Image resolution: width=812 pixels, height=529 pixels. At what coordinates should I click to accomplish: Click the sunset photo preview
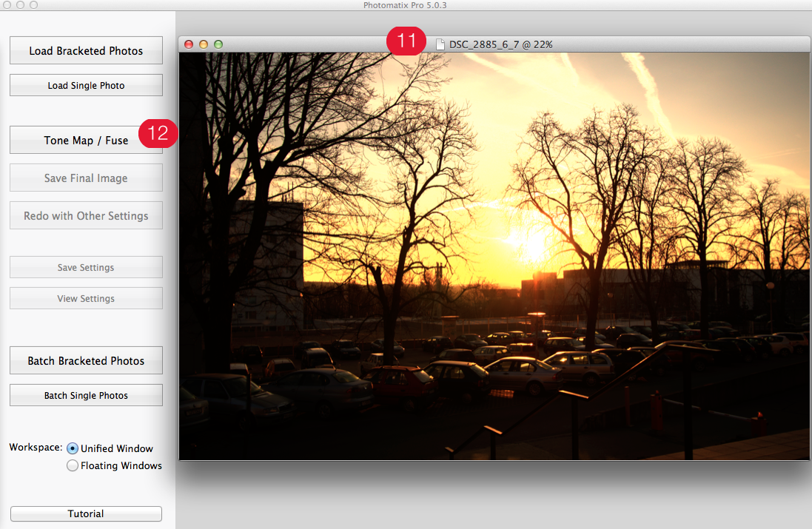[x=494, y=256]
